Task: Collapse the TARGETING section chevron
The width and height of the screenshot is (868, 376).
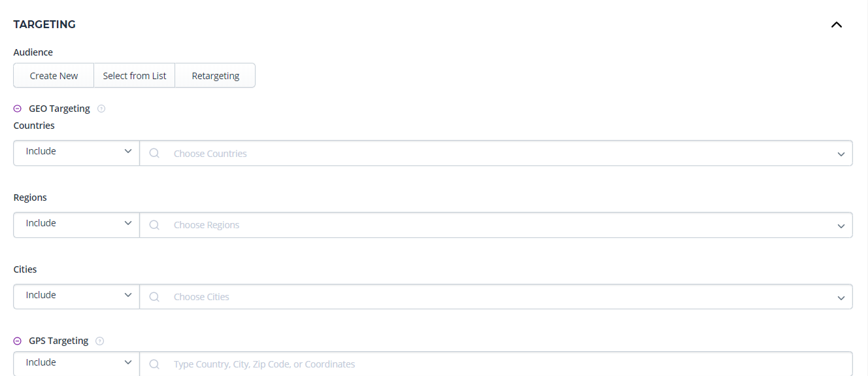Action: click(x=836, y=25)
